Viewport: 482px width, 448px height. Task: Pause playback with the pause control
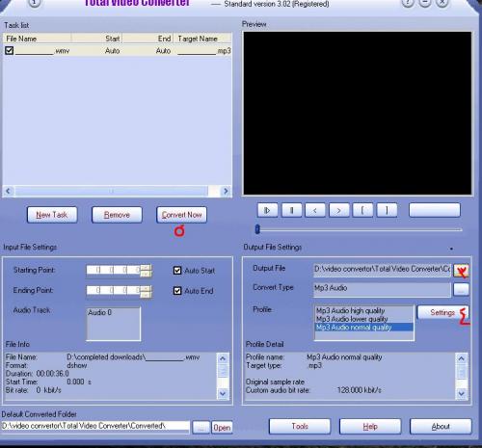[291, 211]
